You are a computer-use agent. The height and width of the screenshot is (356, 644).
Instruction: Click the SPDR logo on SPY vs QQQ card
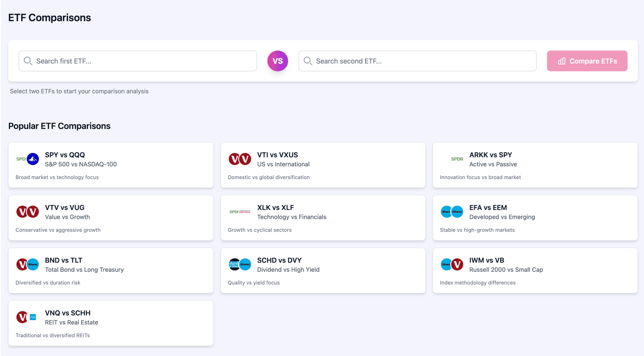coord(21,159)
